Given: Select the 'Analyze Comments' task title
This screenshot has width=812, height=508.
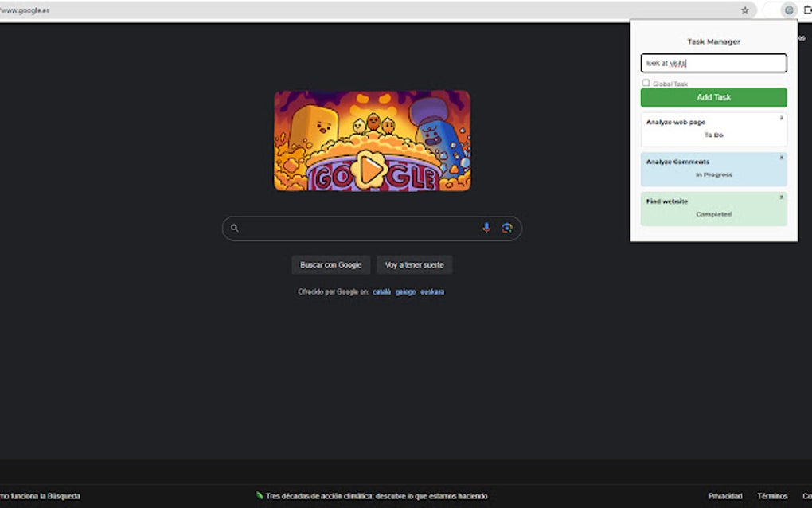Looking at the screenshot, I should (678, 162).
